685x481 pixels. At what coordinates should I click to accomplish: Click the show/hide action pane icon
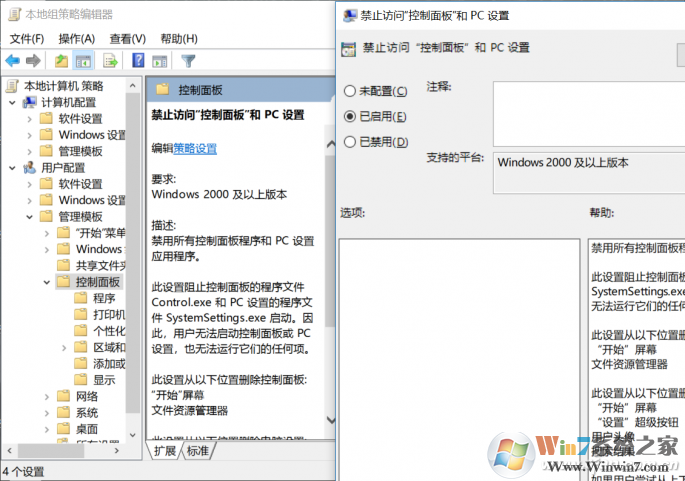[x=159, y=61]
